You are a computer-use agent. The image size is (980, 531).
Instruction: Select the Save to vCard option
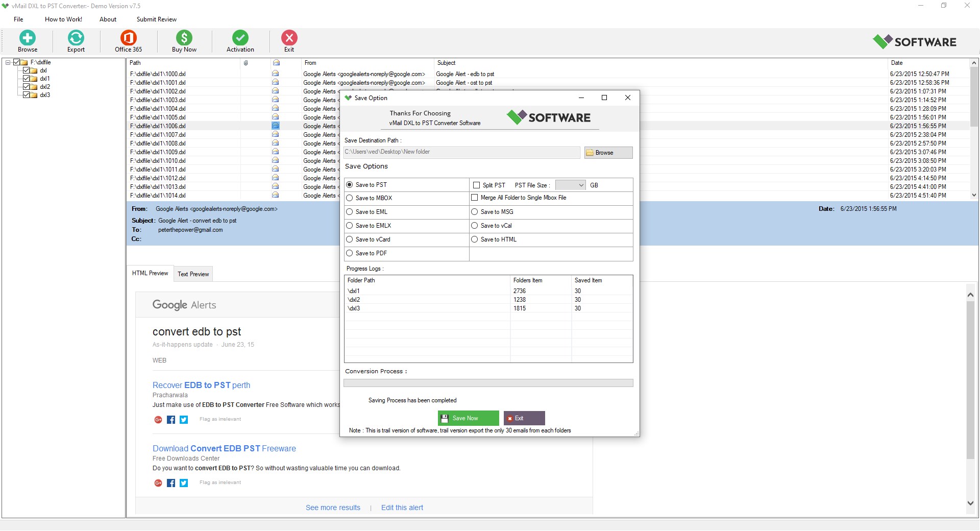pyautogui.click(x=350, y=239)
